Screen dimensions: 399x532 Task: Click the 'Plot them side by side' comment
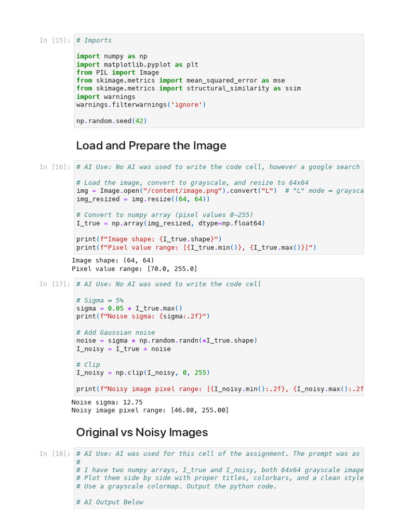coord(220,478)
